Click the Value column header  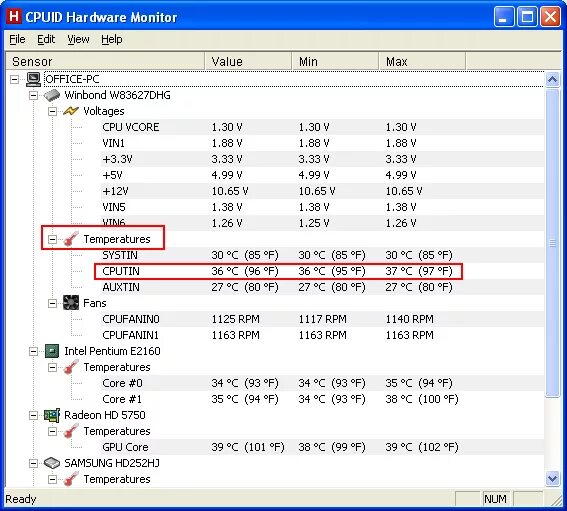tap(248, 61)
